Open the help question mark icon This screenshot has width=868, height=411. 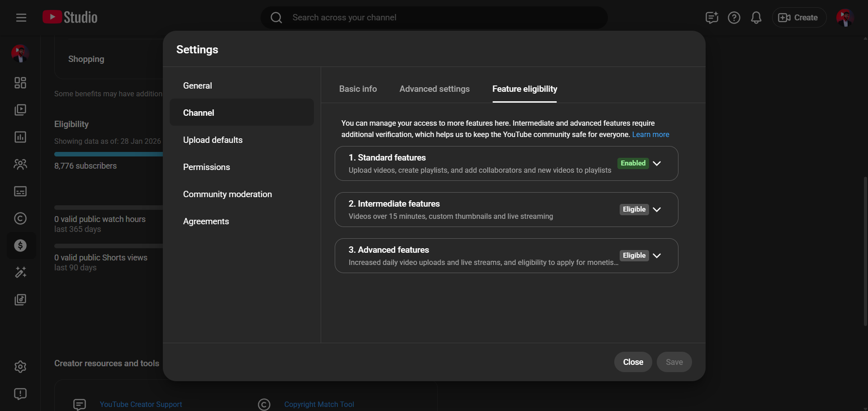pyautogui.click(x=734, y=18)
